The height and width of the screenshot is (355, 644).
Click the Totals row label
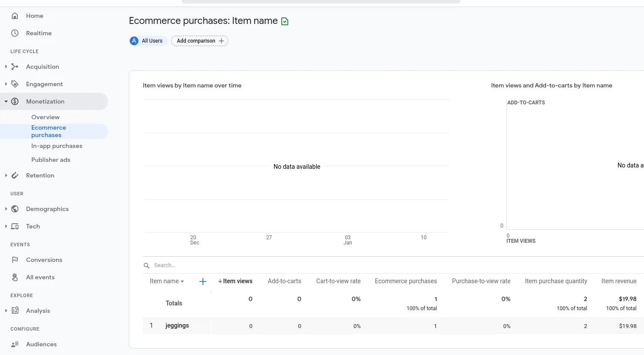pyautogui.click(x=174, y=303)
